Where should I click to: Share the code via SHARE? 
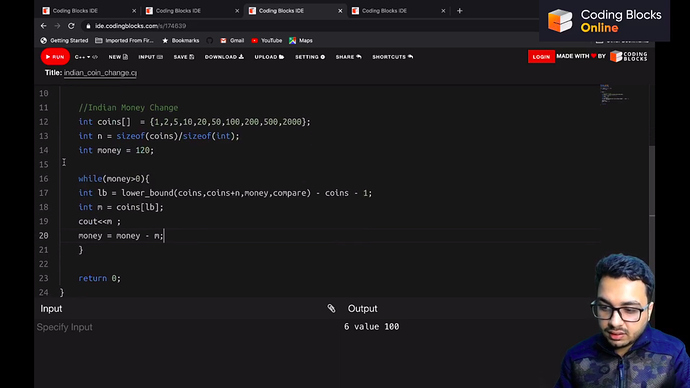coord(349,57)
